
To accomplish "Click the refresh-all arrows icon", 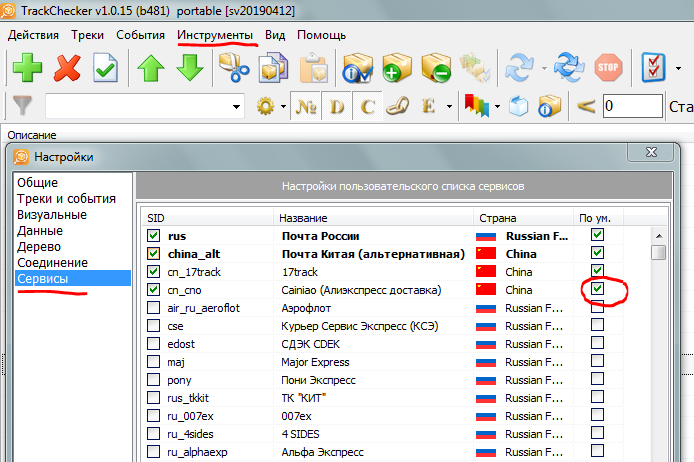I will (x=570, y=68).
